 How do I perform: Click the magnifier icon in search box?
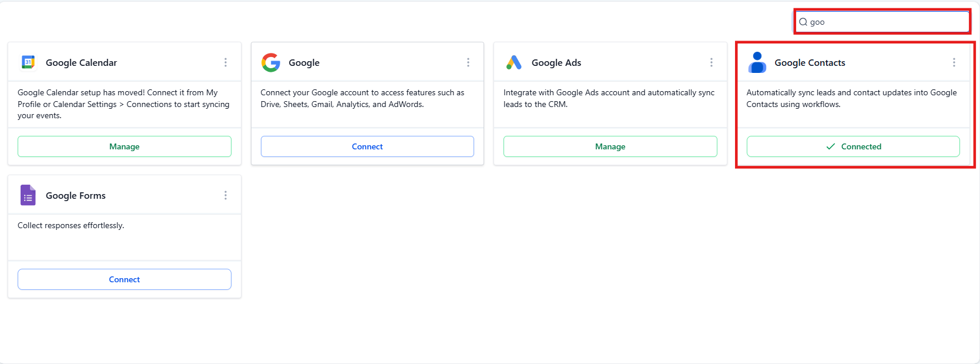point(803,22)
